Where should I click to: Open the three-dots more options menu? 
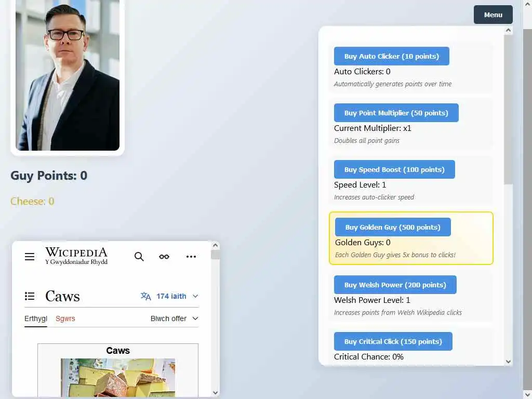pyautogui.click(x=191, y=257)
